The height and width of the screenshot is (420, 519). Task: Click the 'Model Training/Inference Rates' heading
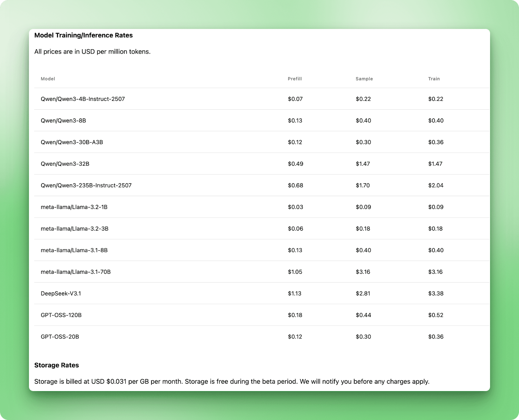pos(83,35)
